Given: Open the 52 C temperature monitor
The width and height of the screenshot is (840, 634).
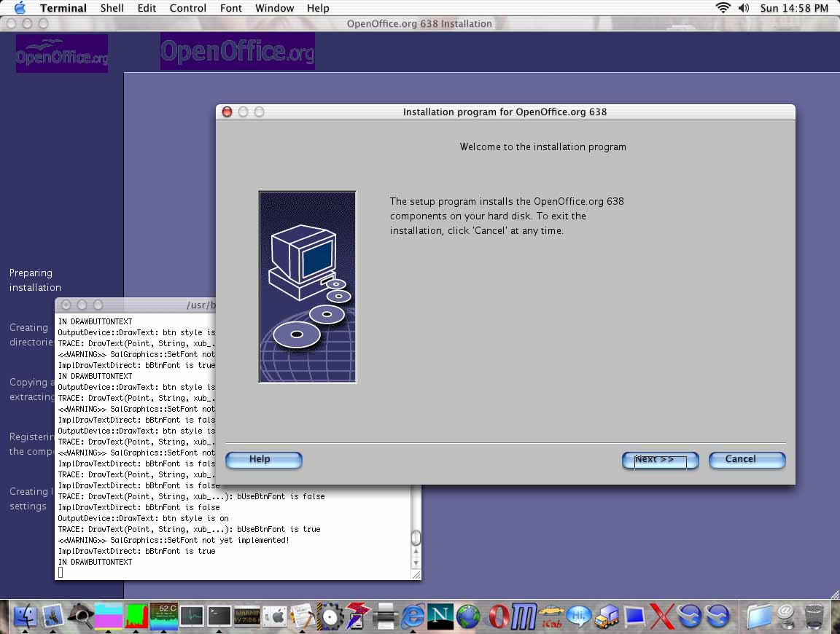Looking at the screenshot, I should tap(164, 616).
